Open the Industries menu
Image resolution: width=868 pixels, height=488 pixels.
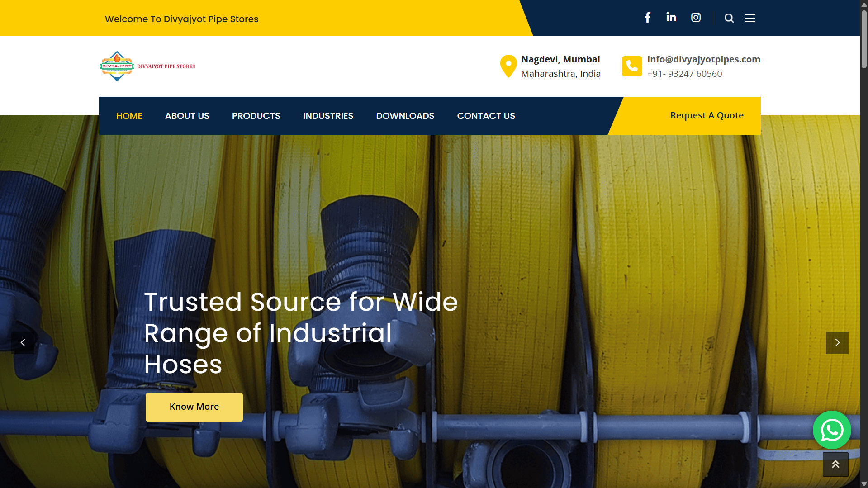click(x=328, y=116)
